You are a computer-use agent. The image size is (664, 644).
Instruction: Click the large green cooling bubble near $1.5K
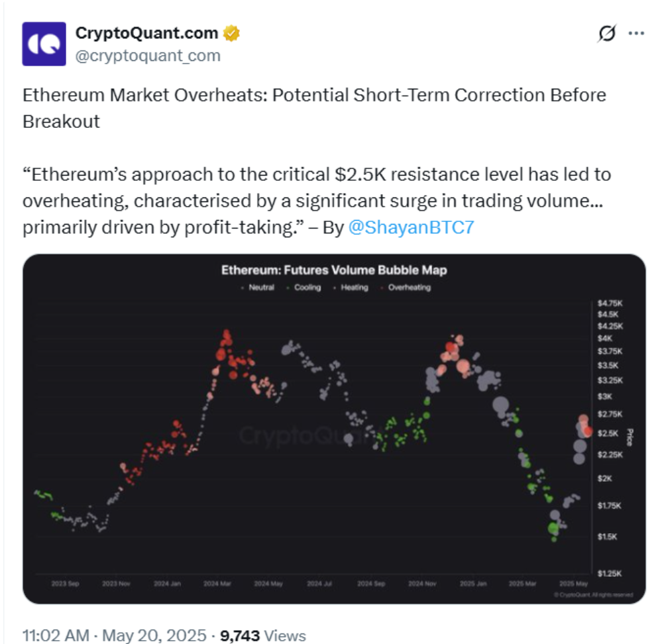tap(553, 528)
